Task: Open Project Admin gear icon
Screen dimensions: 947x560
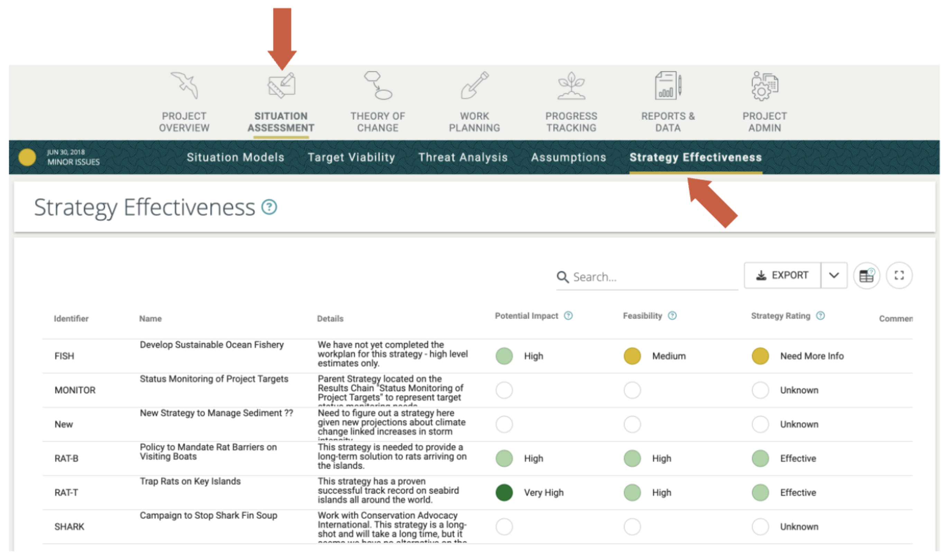Action: [x=764, y=86]
